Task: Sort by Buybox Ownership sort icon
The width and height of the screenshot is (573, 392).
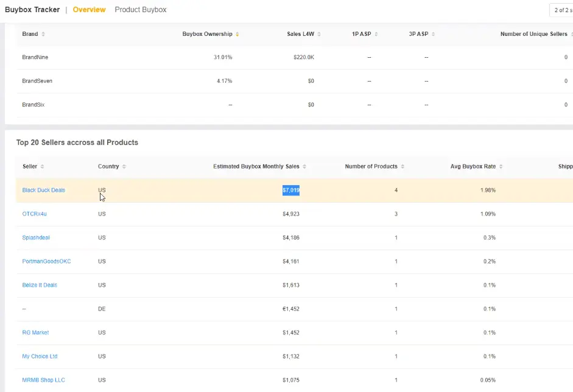Action: (237, 34)
